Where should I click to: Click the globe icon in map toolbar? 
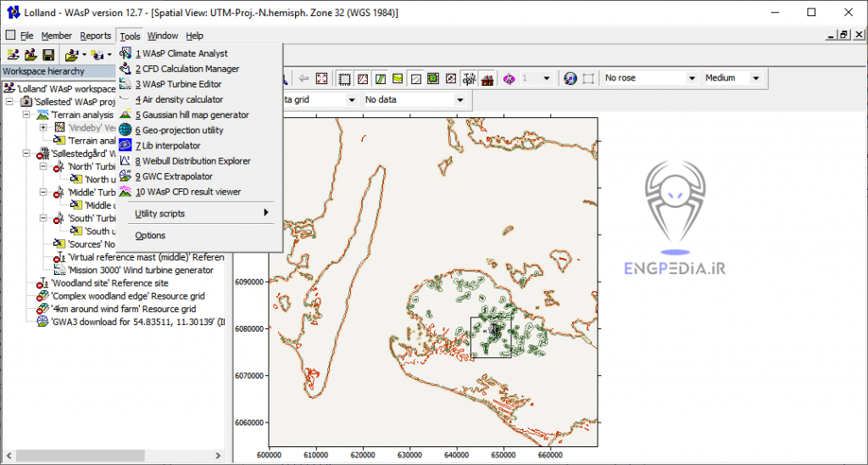point(570,78)
